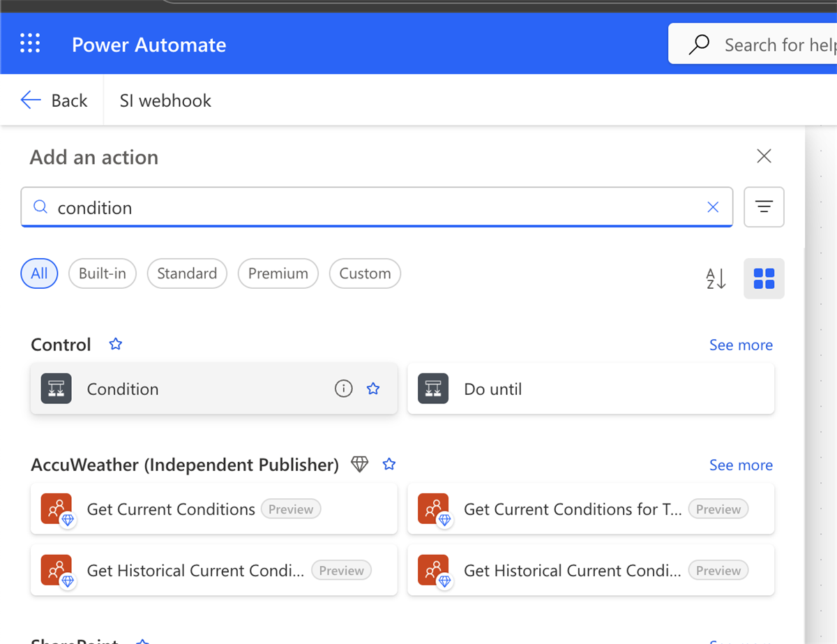Click Get Current Conditions for T... icon
This screenshot has width=837, height=644.
click(434, 509)
